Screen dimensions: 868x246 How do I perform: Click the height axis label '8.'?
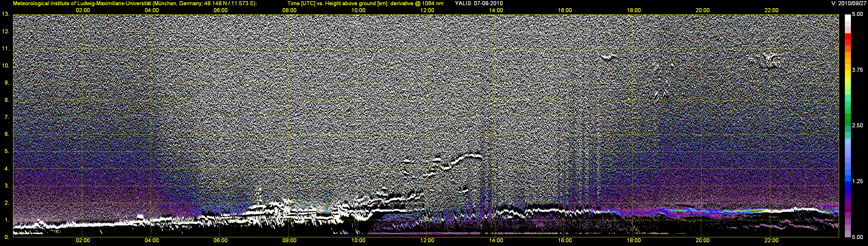click(7, 100)
